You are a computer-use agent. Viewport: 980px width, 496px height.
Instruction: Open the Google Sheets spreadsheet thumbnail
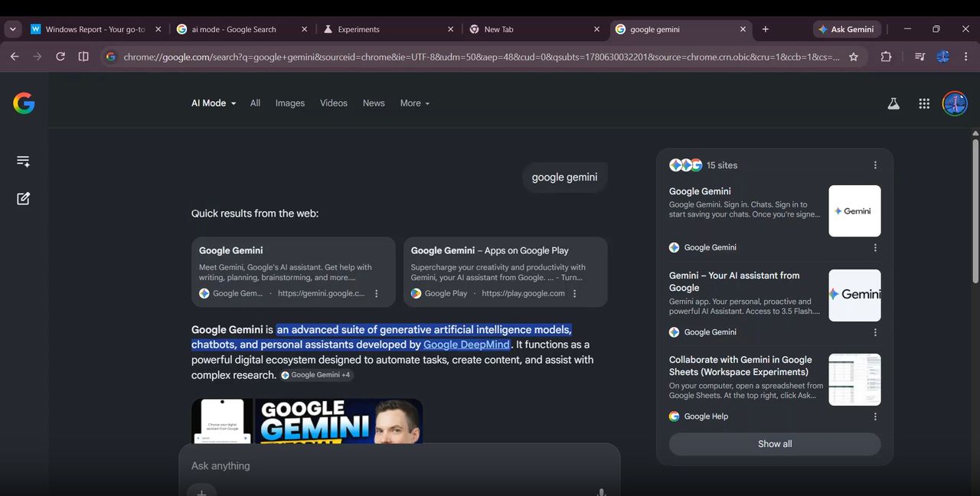(x=854, y=380)
